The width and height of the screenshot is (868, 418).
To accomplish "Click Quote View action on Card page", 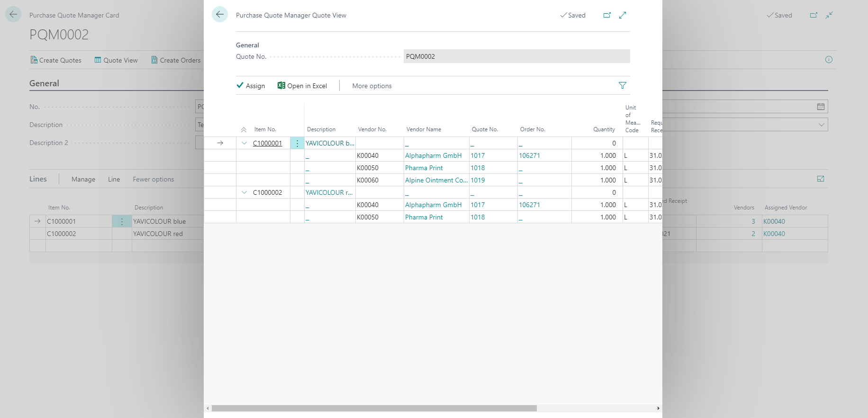I will pyautogui.click(x=116, y=60).
